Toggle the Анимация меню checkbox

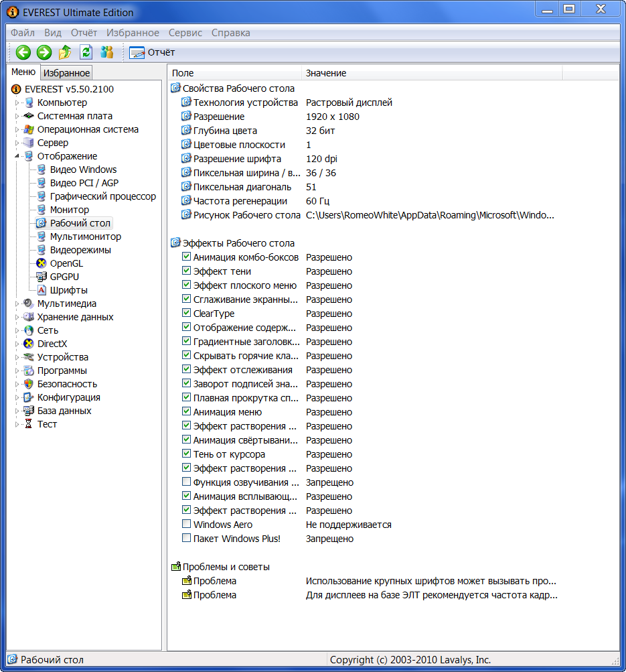tap(186, 411)
